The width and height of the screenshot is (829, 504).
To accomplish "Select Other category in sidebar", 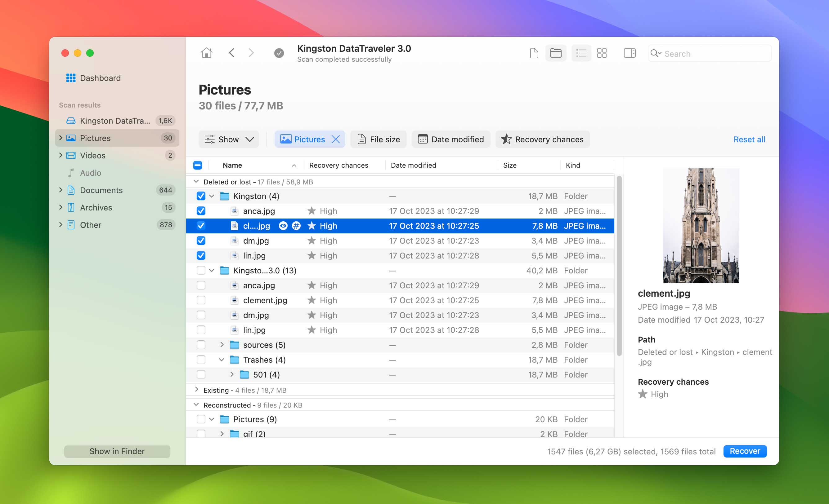I will 117,225.
